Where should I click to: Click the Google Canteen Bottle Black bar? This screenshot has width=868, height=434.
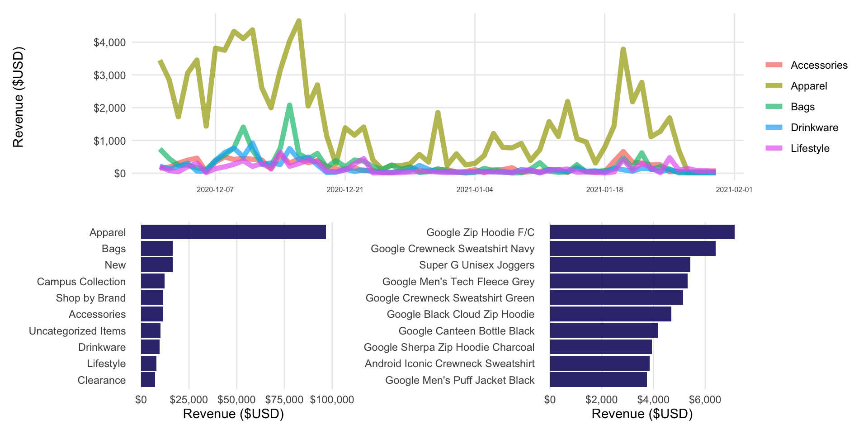604,330
